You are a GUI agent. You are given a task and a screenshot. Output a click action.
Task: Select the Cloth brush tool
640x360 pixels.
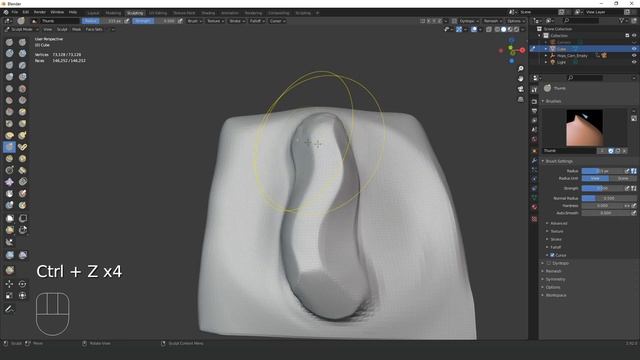point(9,182)
